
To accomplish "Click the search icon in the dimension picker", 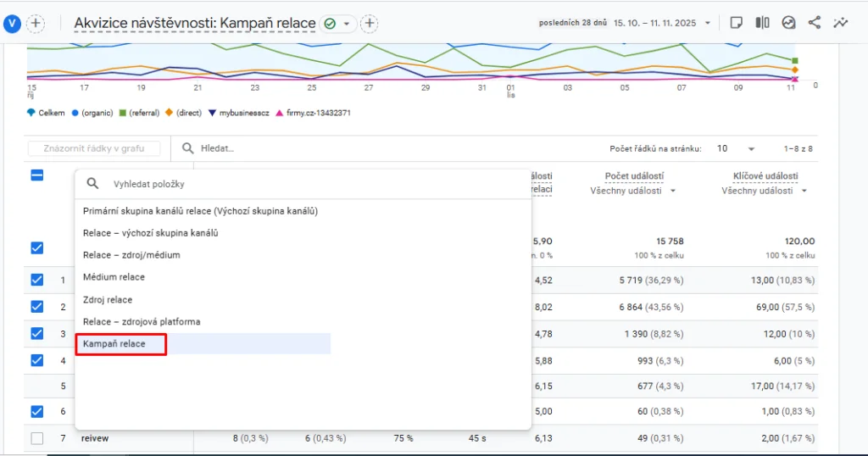I will (x=92, y=184).
